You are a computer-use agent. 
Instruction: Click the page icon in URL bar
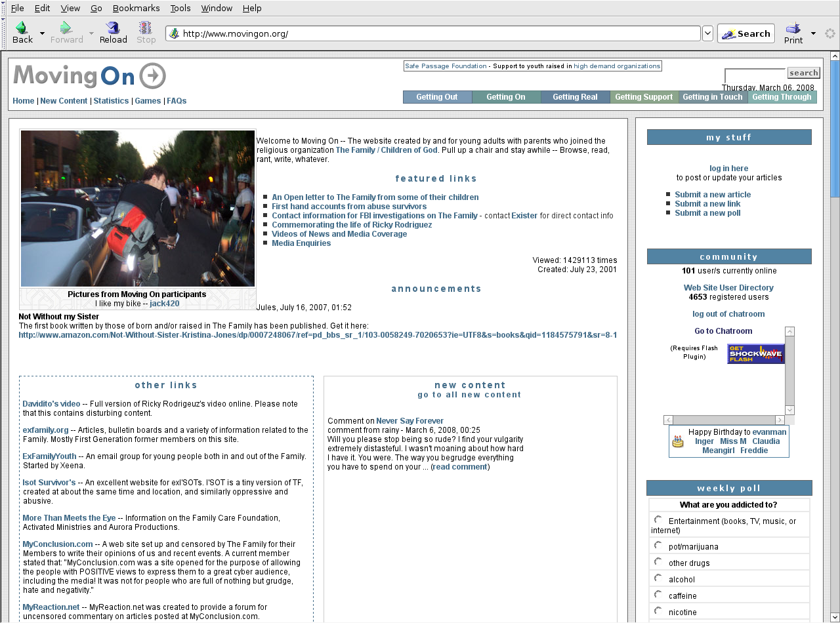[174, 33]
